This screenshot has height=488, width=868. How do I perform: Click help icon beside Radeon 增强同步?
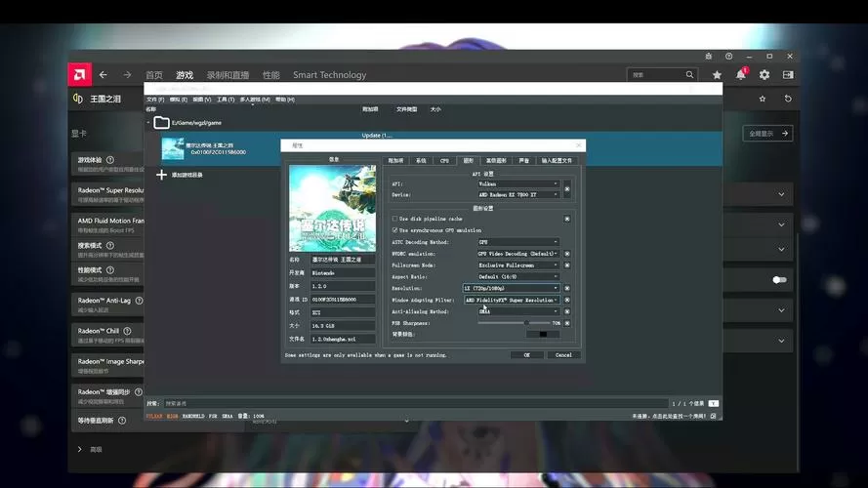pyautogui.click(x=139, y=391)
